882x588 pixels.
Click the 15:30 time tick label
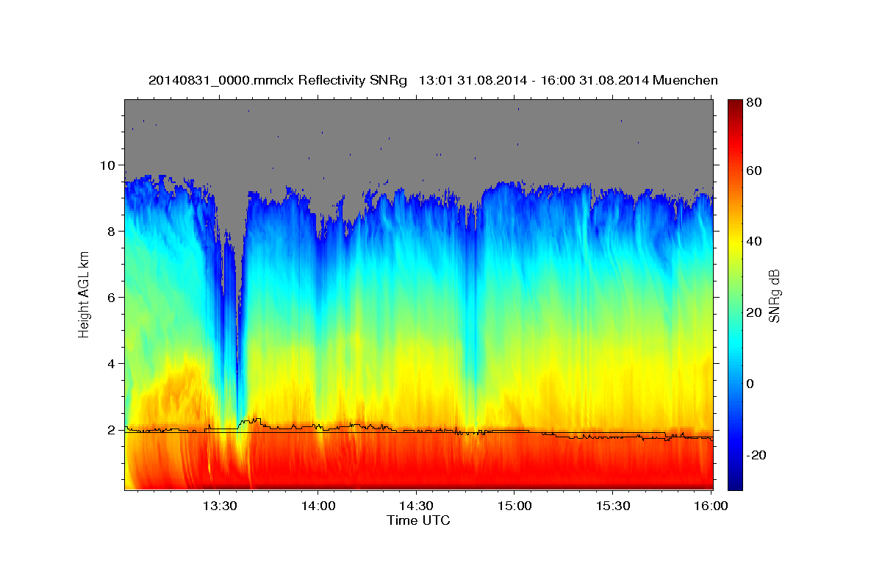pos(613,506)
